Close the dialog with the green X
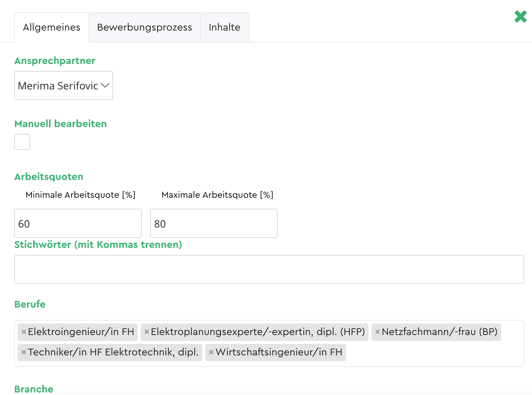 [x=520, y=17]
